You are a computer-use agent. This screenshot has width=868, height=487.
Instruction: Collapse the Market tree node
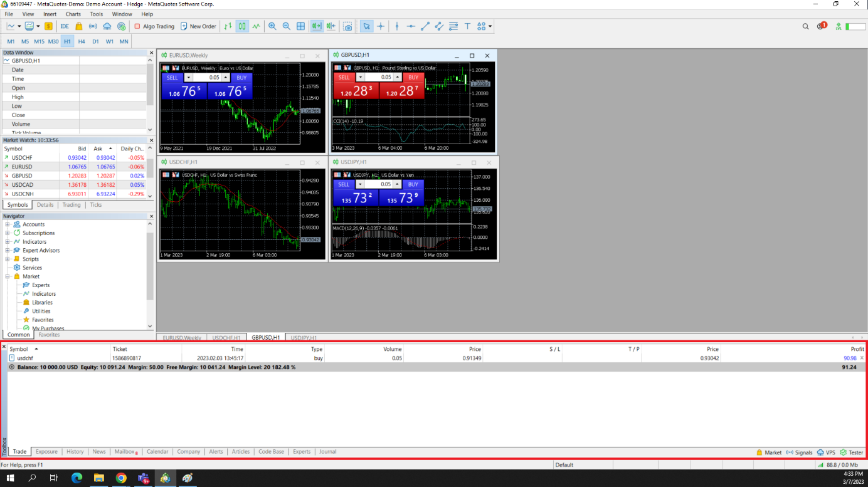[x=8, y=276]
